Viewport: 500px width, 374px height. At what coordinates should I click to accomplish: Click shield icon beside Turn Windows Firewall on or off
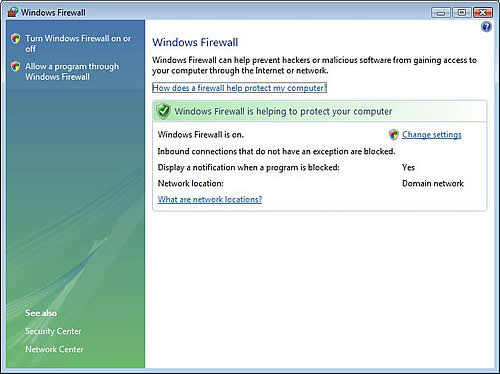pyautogui.click(x=15, y=39)
